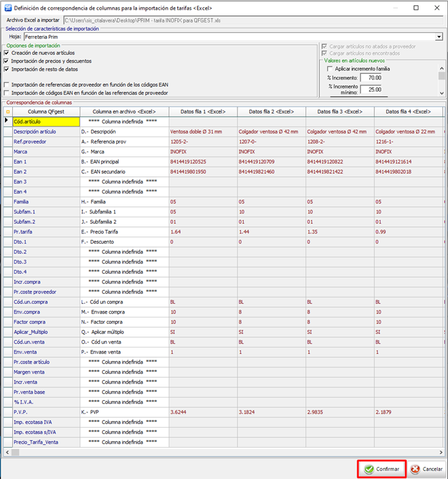Image resolution: width=448 pixels, height=479 pixels.
Task: Set Excel column for Ean 3 row
Action: pyautogui.click(x=125, y=181)
